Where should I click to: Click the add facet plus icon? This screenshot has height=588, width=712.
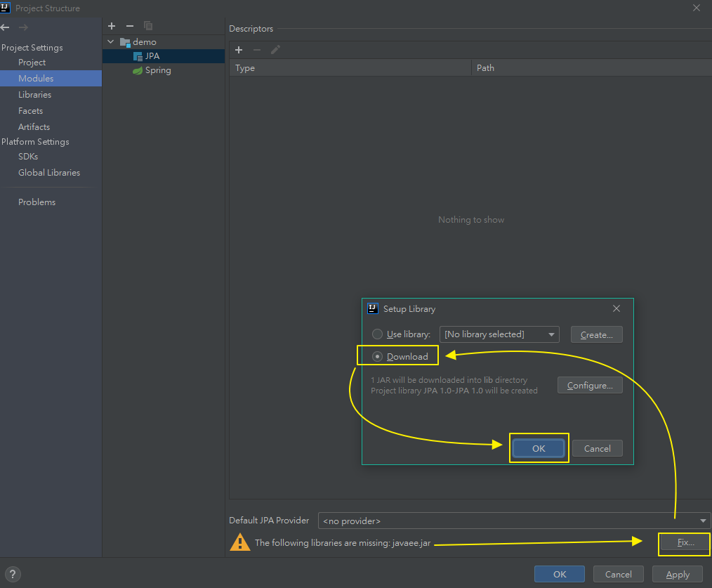[111, 26]
